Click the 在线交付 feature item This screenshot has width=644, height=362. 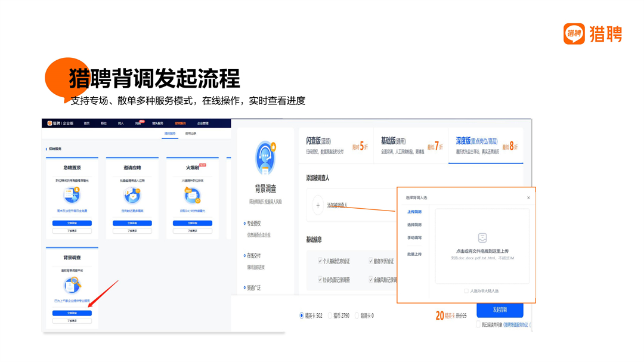[x=252, y=256]
